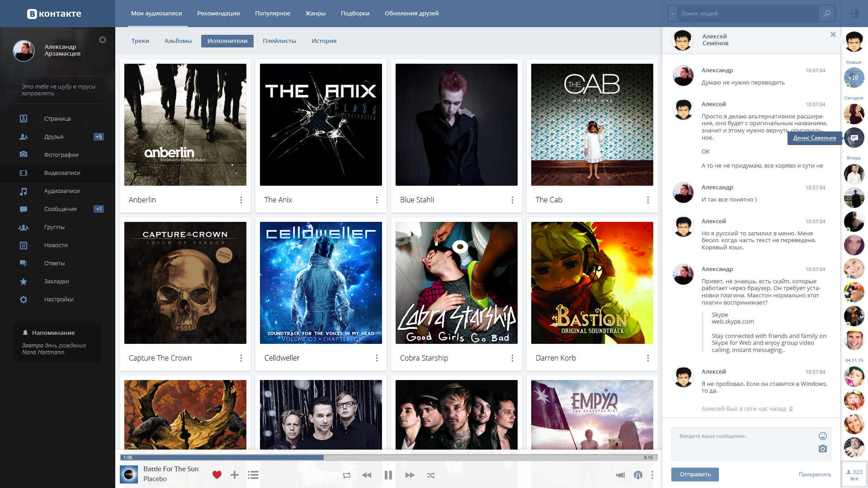Click the Прикрепить attach link
Image resolution: width=868 pixels, height=488 pixels.
click(815, 474)
